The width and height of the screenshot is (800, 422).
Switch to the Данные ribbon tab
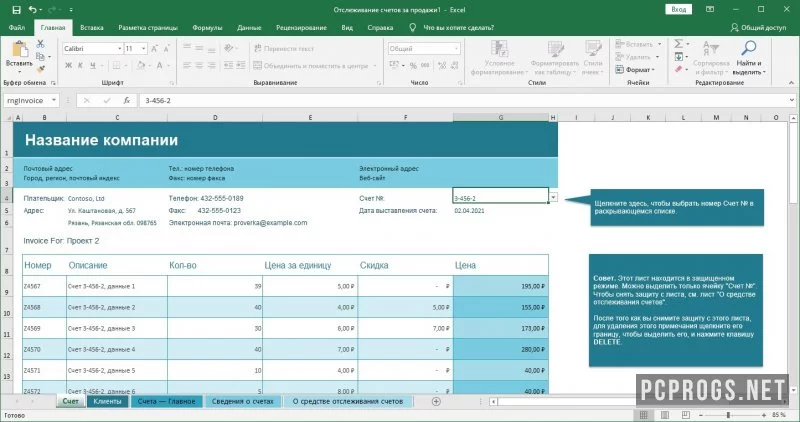coord(249,28)
